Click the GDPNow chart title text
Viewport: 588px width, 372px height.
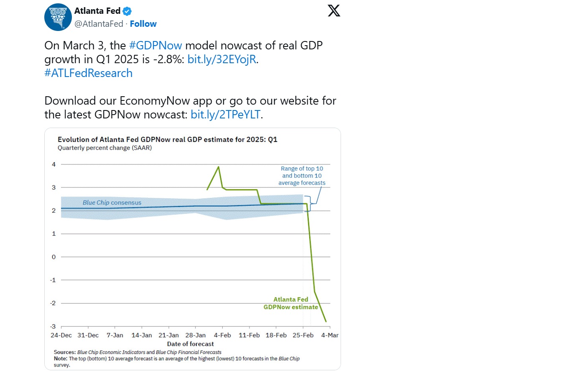click(167, 139)
